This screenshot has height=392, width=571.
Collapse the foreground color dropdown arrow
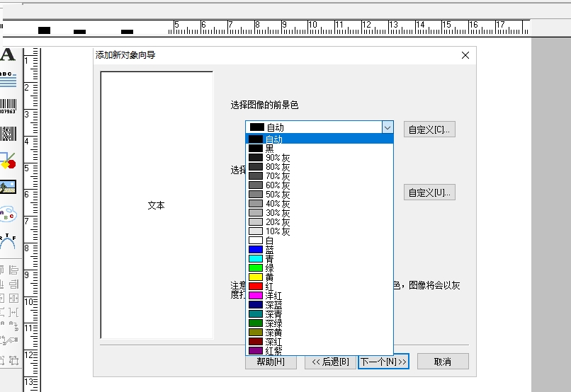(x=388, y=127)
